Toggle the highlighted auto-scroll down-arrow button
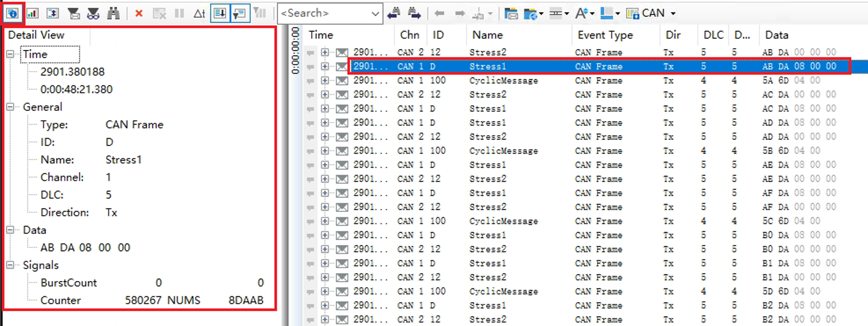868x326 pixels. [220, 13]
